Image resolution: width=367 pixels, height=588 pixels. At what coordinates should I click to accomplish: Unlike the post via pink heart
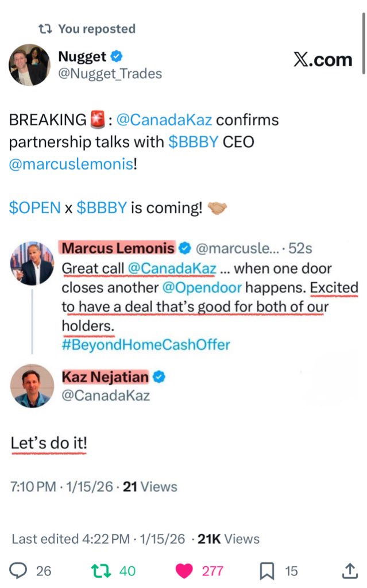point(184,571)
